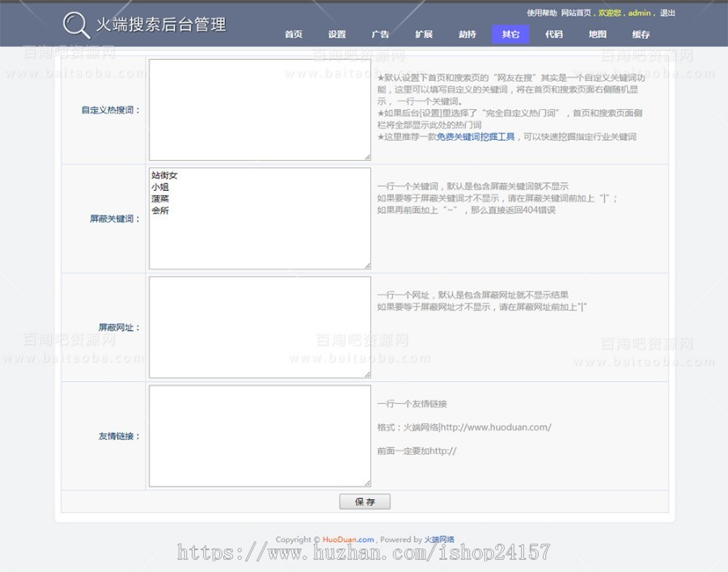The height and width of the screenshot is (572, 728).
Task: Focus the 屏蔽关键词 text area
Action: [260, 218]
